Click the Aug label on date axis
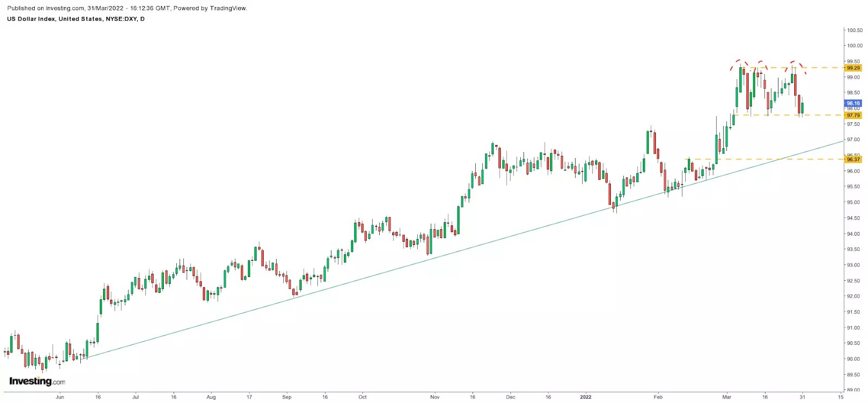Screen dimensions: 868x403 (x=211, y=397)
